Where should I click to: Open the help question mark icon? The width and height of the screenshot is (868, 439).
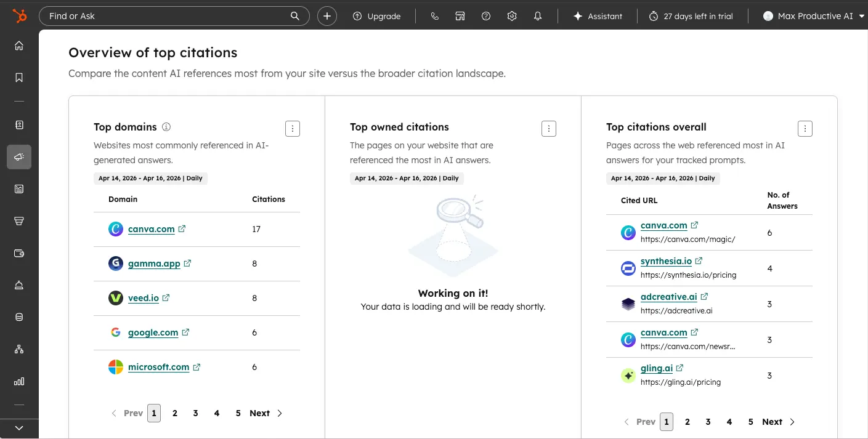coord(486,17)
